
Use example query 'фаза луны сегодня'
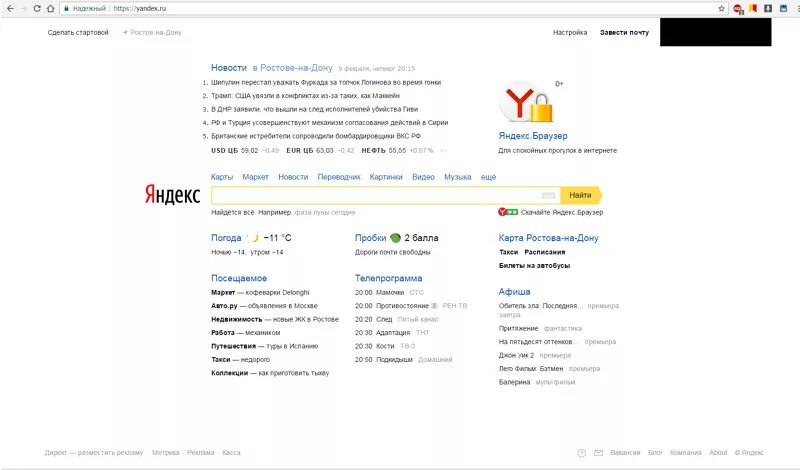(x=325, y=212)
